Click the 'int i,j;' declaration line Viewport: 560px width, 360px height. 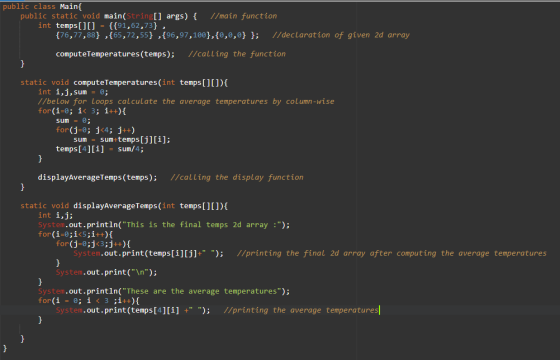55,215
